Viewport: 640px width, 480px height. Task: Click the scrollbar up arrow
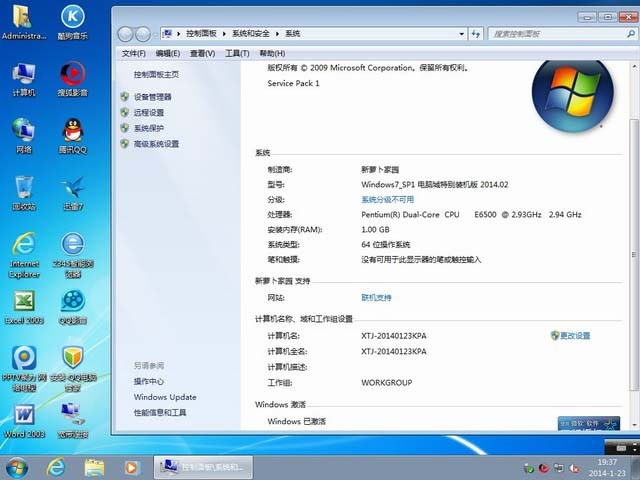[634, 66]
